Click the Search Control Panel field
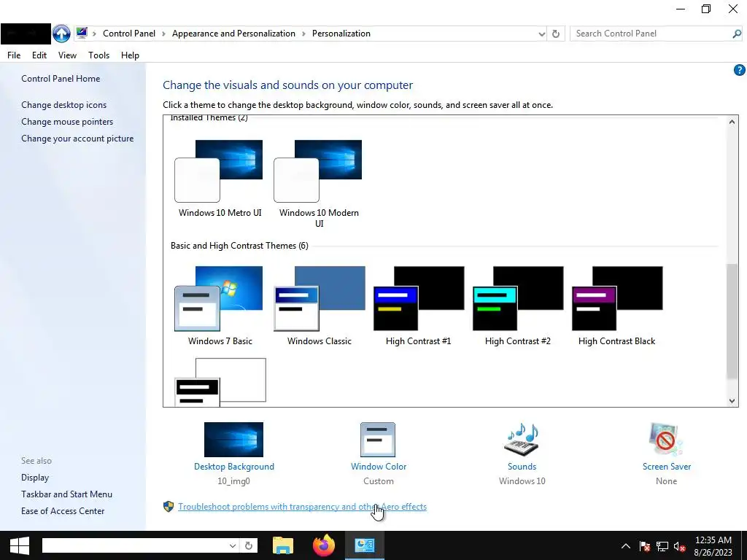The image size is (747, 560). pyautogui.click(x=651, y=34)
